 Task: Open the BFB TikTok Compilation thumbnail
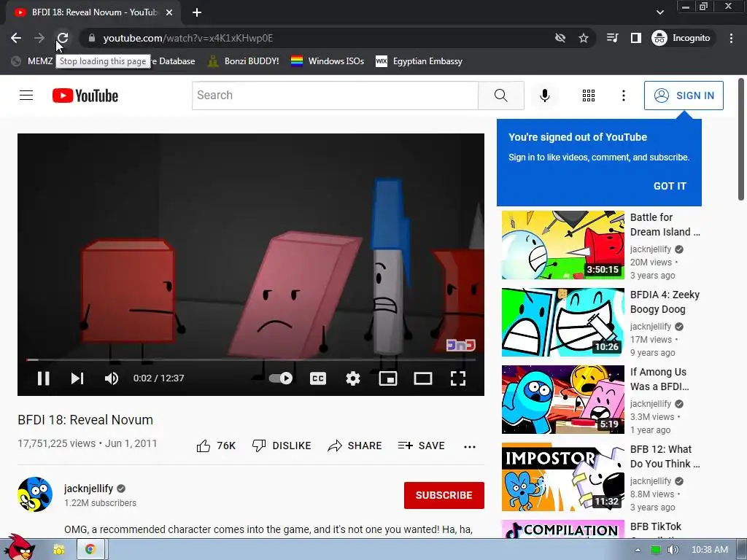(x=562, y=529)
